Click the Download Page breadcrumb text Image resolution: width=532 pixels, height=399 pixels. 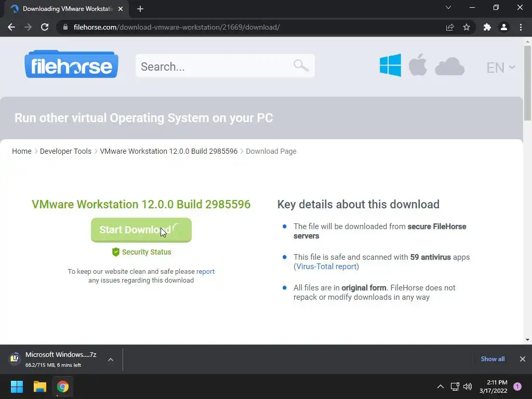tap(271, 151)
